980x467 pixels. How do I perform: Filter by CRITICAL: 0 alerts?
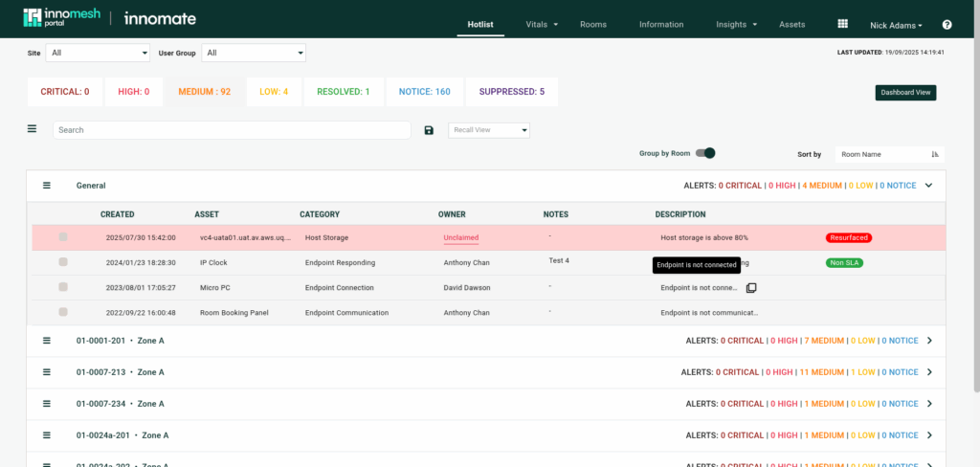(x=65, y=92)
